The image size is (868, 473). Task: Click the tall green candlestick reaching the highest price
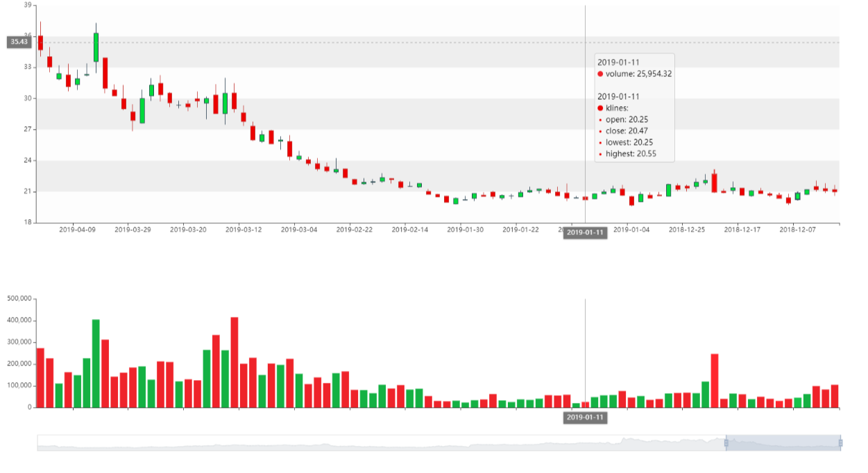(x=96, y=47)
